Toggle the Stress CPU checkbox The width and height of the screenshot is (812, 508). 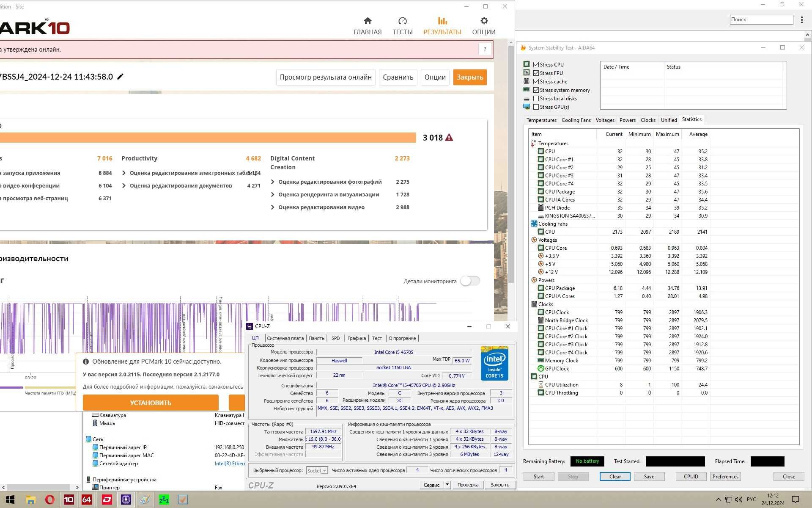(x=536, y=64)
